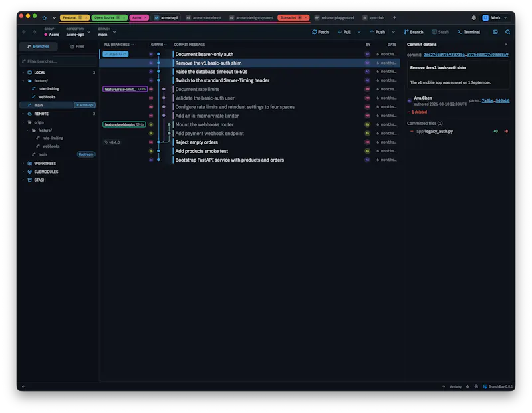The image size is (532, 413).
Task: Open the branch main selector
Action: point(107,32)
